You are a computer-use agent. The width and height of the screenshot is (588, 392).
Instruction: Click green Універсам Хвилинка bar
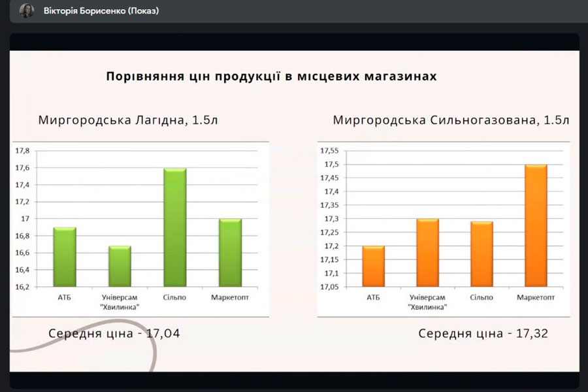tap(120, 267)
